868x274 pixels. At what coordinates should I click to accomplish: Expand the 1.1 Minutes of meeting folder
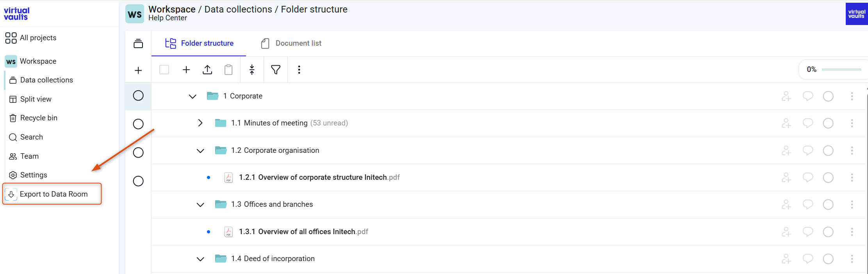200,123
